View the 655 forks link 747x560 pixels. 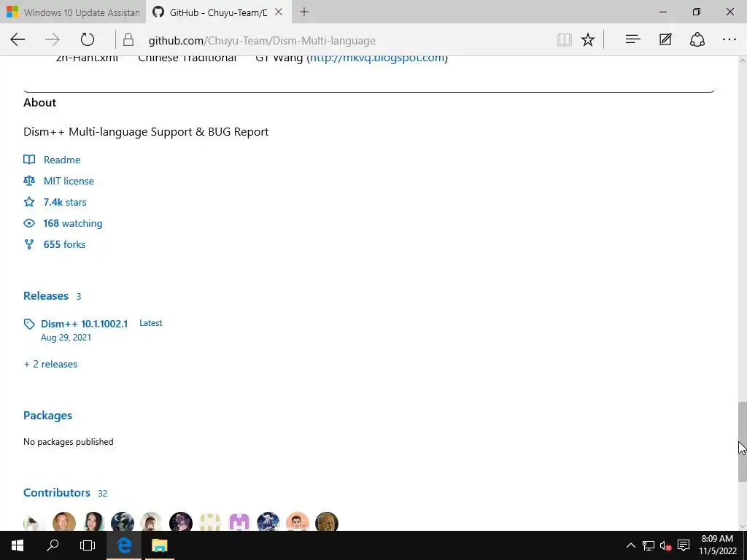click(64, 245)
